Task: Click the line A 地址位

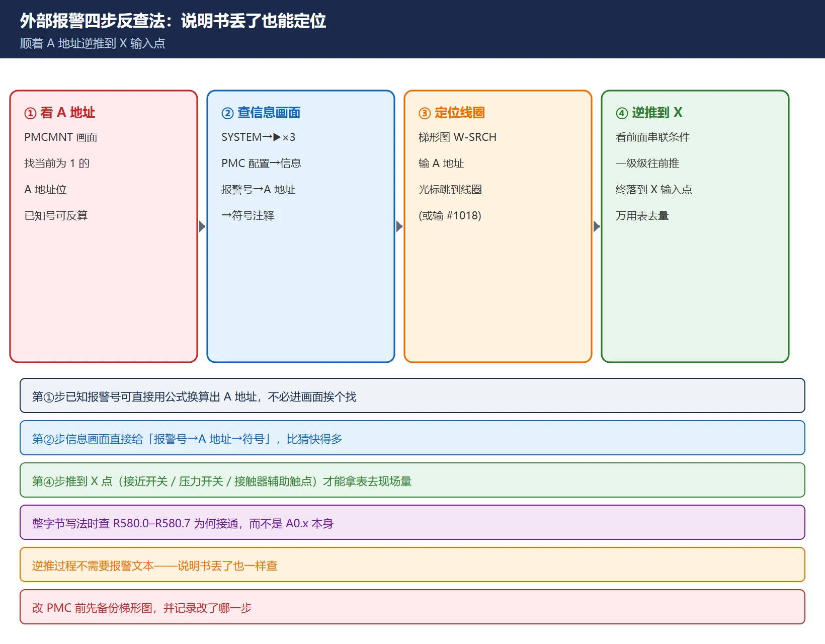Action: [45, 189]
